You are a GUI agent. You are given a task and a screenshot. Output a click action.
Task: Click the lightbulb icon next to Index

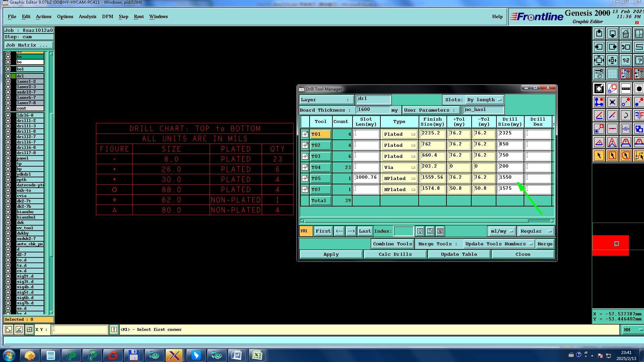pyautogui.click(x=420, y=231)
